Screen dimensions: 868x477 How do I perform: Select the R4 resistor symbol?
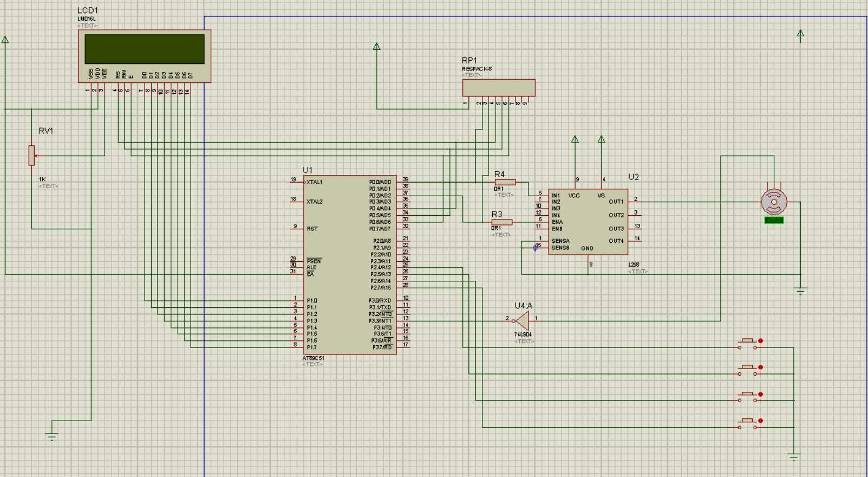pyautogui.click(x=505, y=182)
